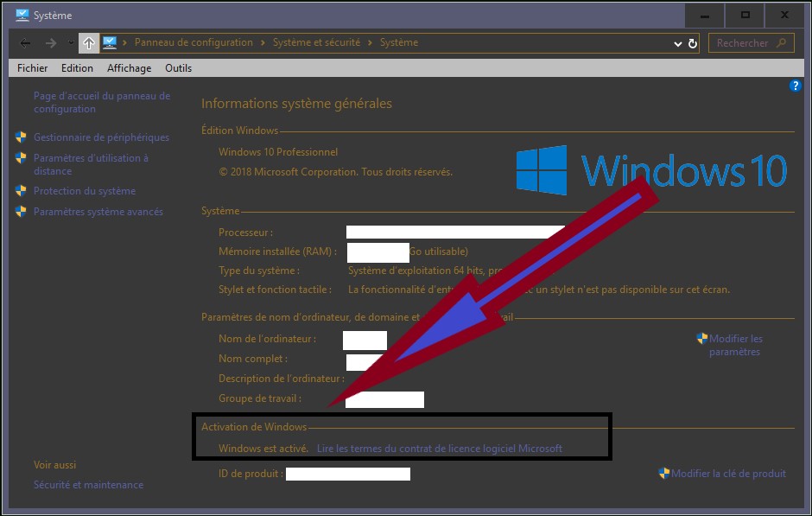The height and width of the screenshot is (516, 812).
Task: Open the Affichage menu
Action: (x=129, y=68)
